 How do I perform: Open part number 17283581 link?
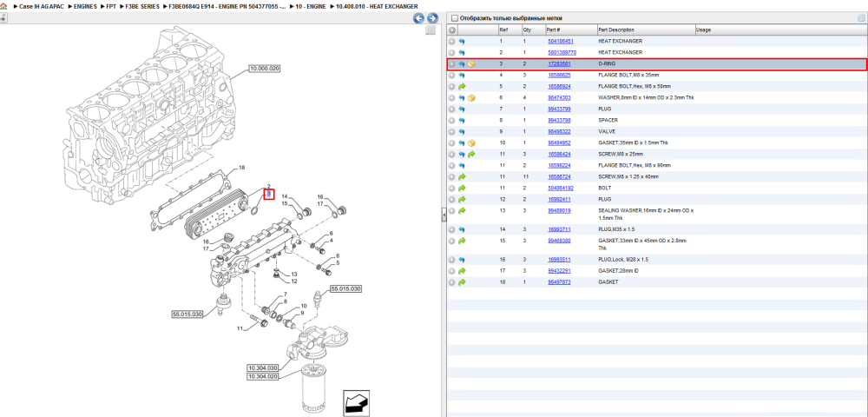coord(559,64)
